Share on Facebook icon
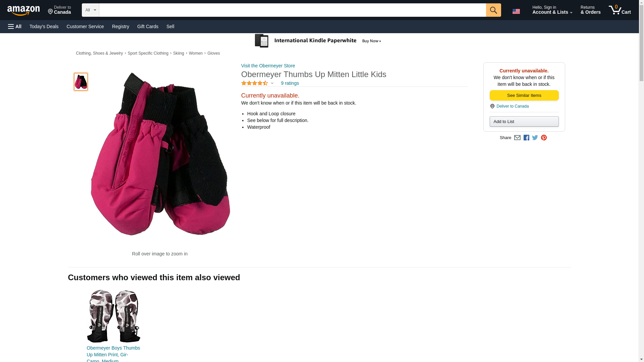644x362 pixels. pos(526,138)
